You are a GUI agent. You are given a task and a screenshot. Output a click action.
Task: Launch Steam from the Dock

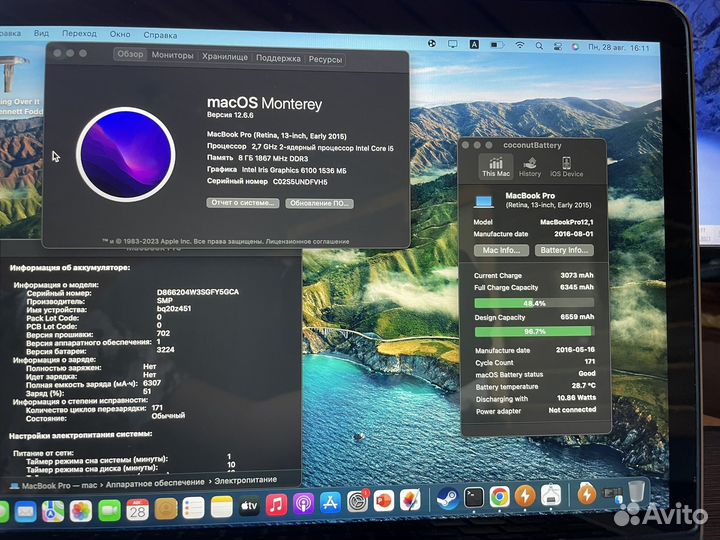click(x=447, y=498)
